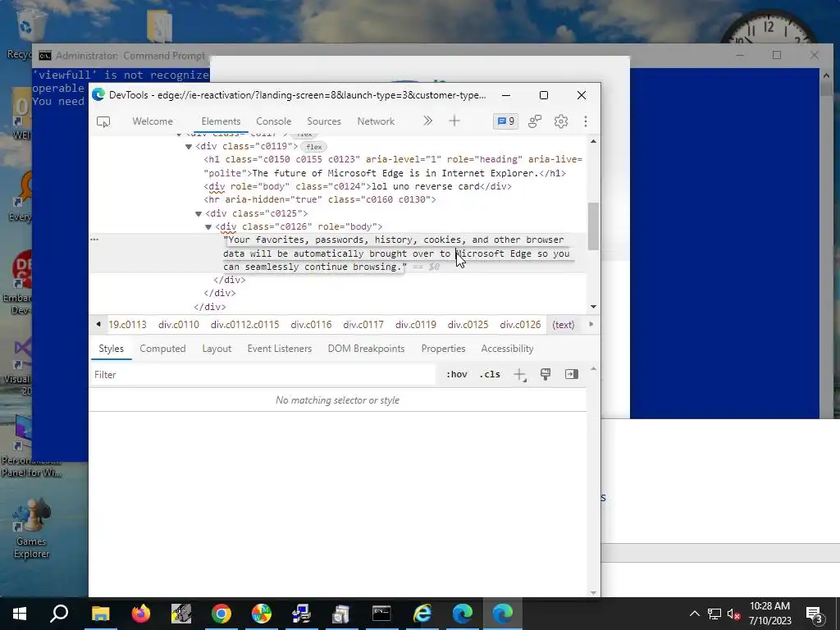Click the styles Filter input field

pyautogui.click(x=262, y=374)
